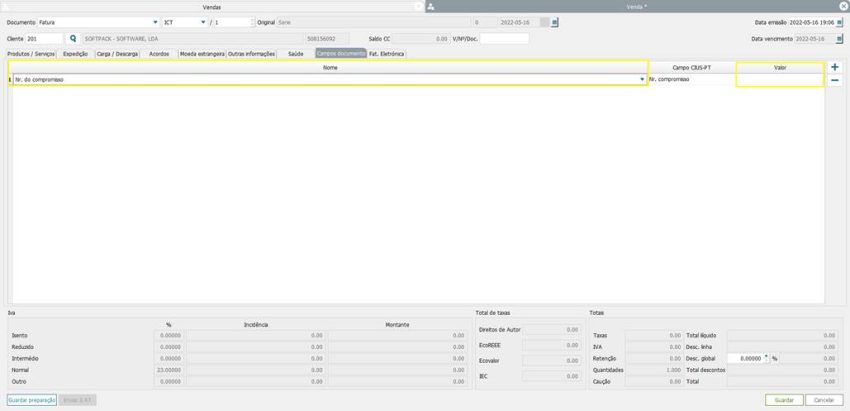Add a new row with plus icon
This screenshot has width=850, height=411.
coord(835,67)
